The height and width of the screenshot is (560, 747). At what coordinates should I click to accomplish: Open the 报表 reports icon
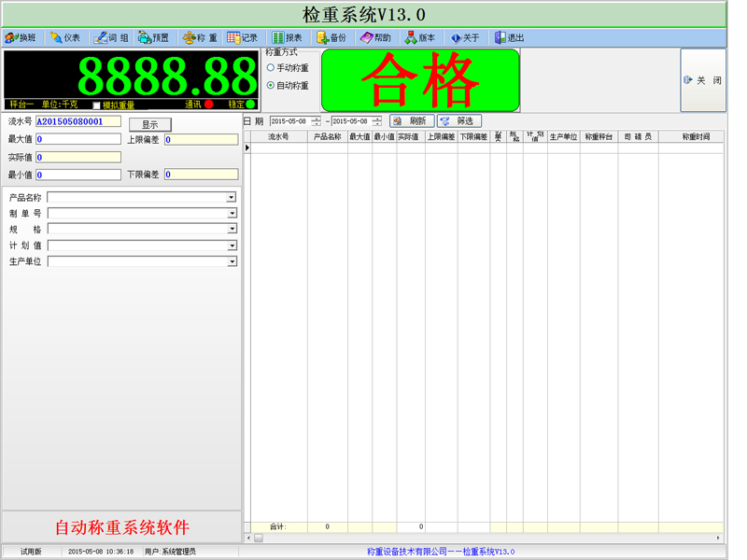click(x=287, y=37)
